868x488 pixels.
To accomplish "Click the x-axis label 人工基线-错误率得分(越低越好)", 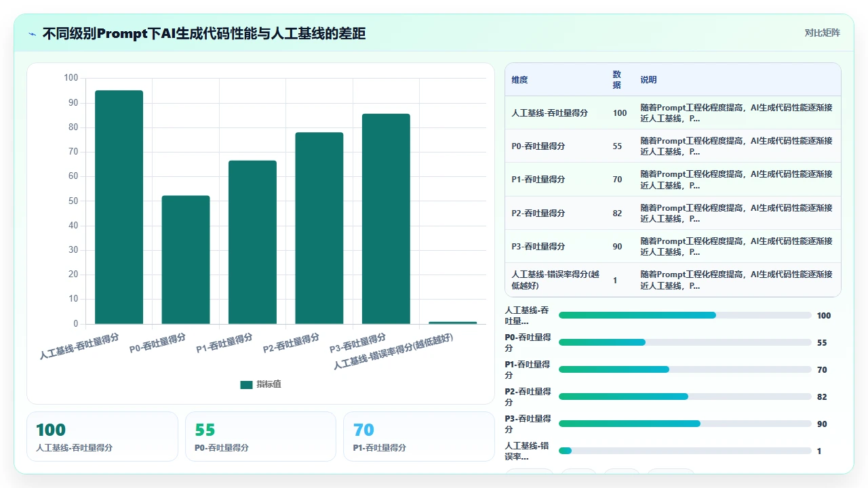I will 393,351.
